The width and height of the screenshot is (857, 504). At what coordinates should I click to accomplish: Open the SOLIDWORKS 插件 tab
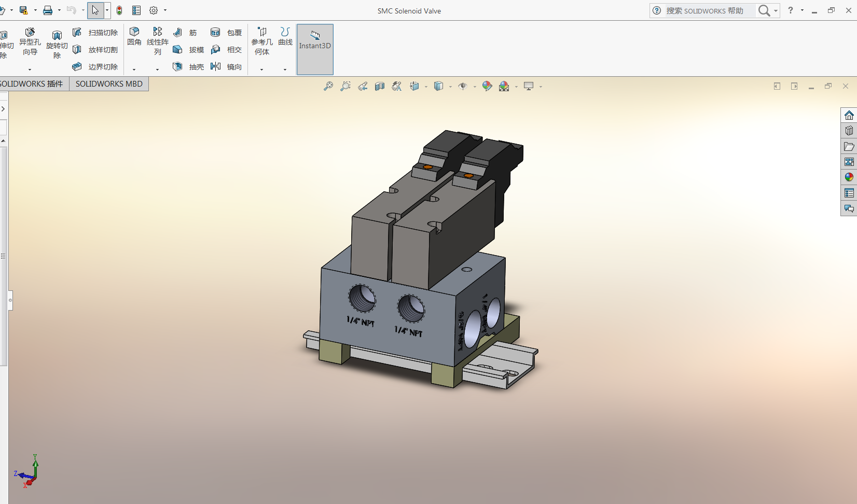[x=32, y=84]
